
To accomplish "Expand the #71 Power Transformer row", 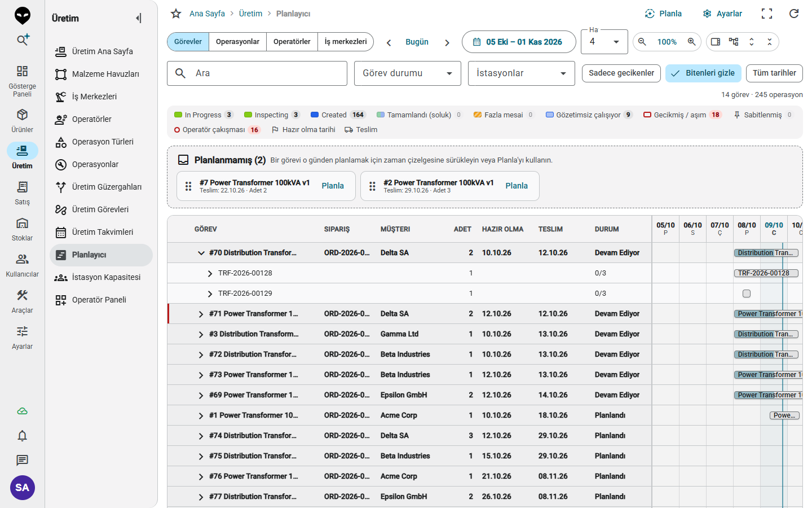I will coord(201,314).
